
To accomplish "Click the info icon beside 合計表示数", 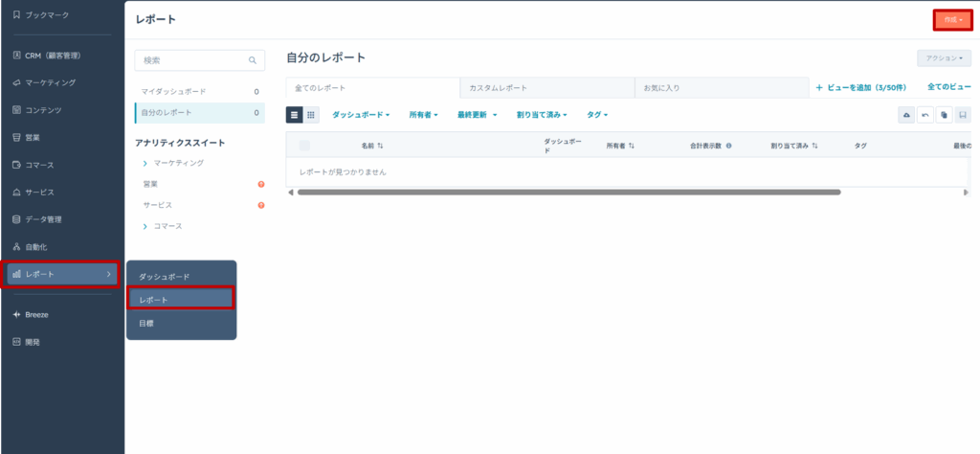I will [729, 146].
